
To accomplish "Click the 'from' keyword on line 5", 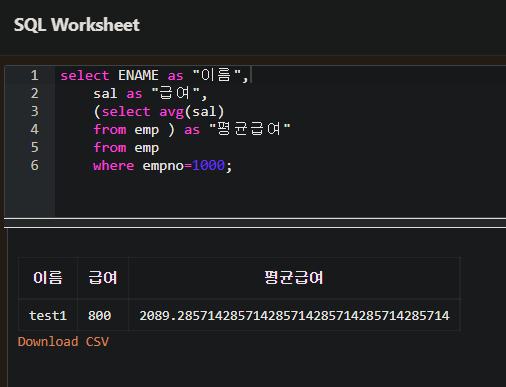I will coord(110,147).
